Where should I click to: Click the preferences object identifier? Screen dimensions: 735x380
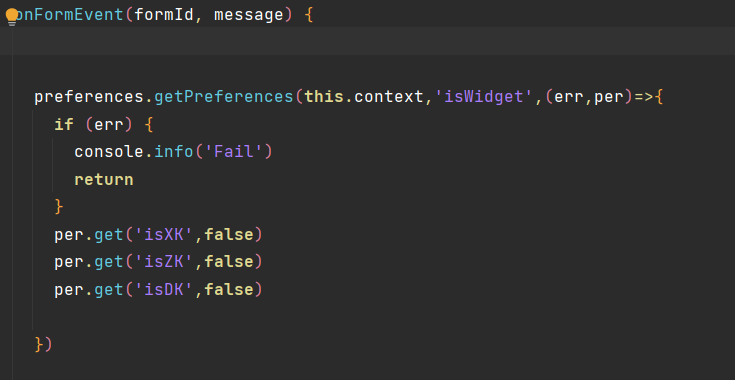click(x=89, y=97)
